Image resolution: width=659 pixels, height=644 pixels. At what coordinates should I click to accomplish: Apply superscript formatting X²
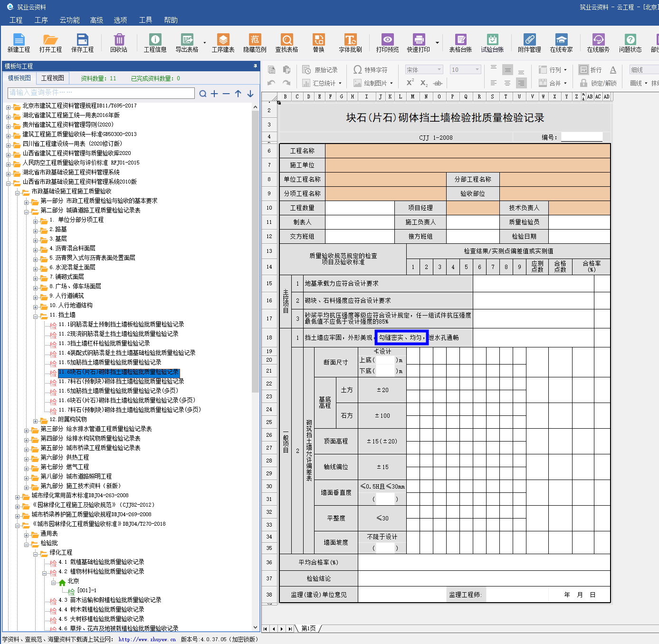410,83
